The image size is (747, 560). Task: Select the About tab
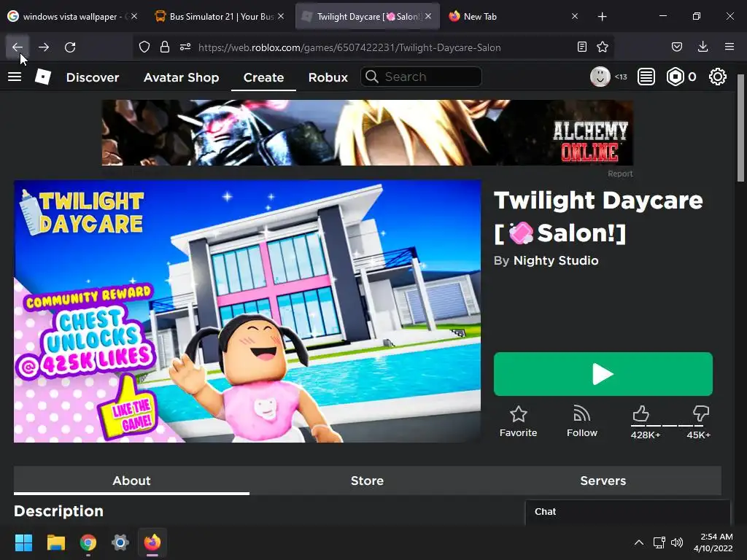131,481
